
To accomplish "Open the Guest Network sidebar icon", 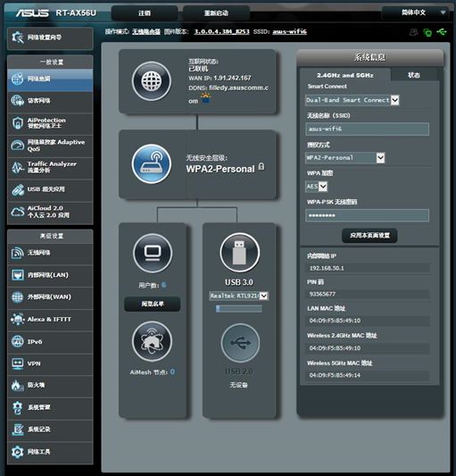I will 17,101.
